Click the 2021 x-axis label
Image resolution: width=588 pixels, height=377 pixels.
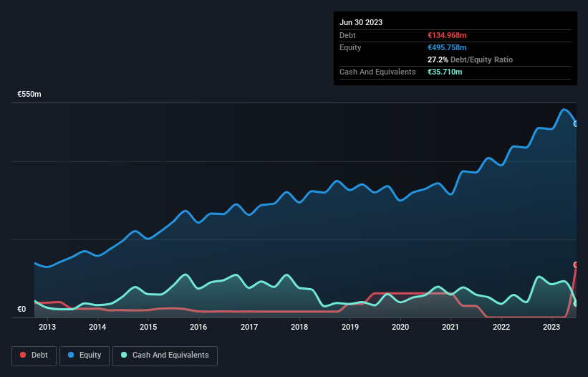click(x=450, y=327)
